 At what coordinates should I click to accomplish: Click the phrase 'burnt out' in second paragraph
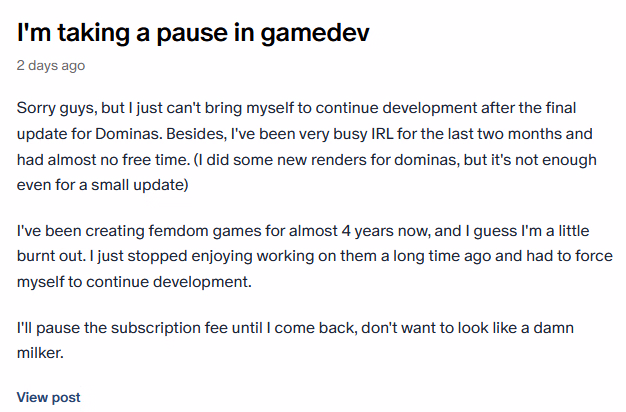pyautogui.click(x=52, y=256)
